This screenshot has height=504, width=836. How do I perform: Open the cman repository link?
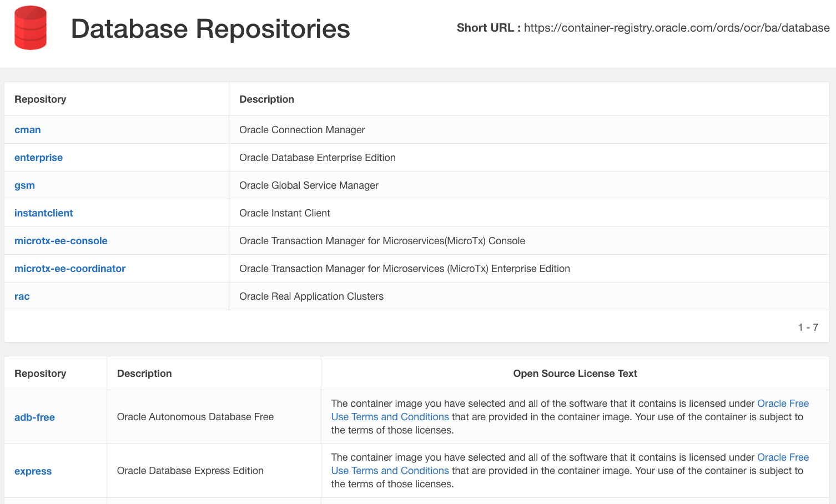click(x=28, y=130)
